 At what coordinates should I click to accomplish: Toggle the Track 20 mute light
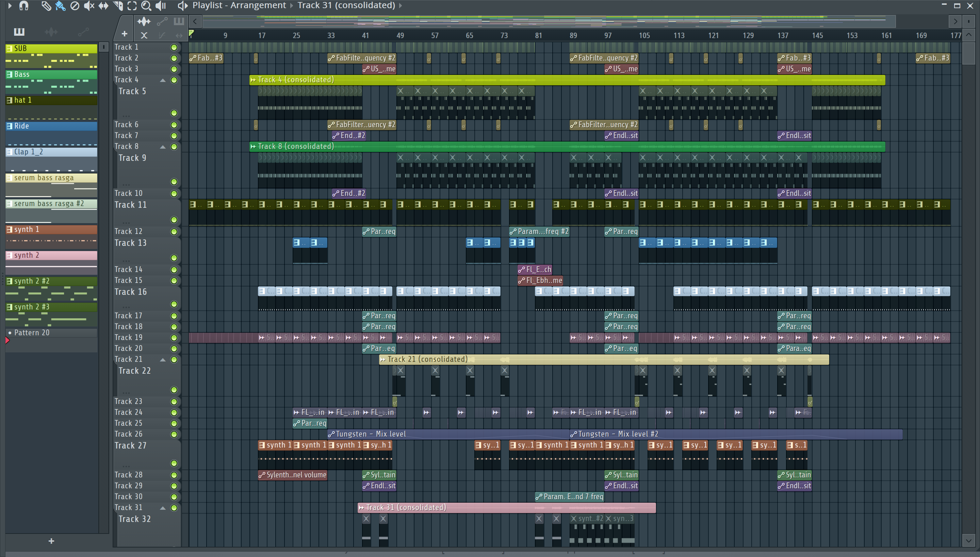click(x=174, y=349)
